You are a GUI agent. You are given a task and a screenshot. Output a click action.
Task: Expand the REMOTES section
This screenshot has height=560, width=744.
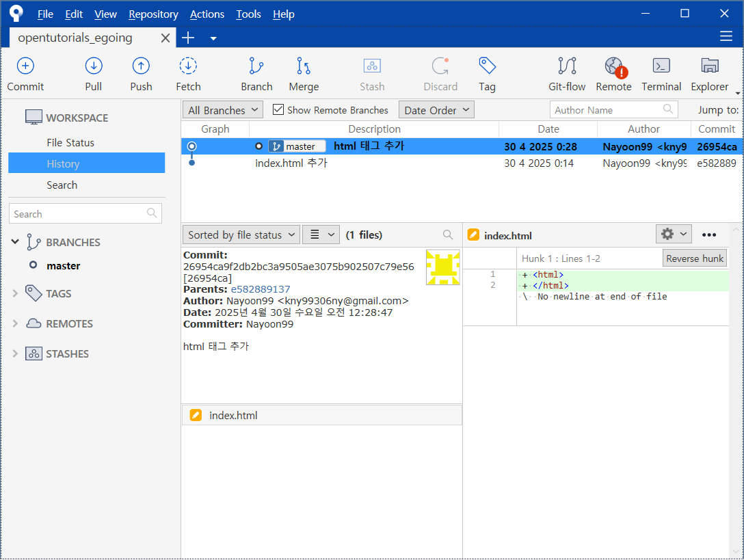point(15,323)
